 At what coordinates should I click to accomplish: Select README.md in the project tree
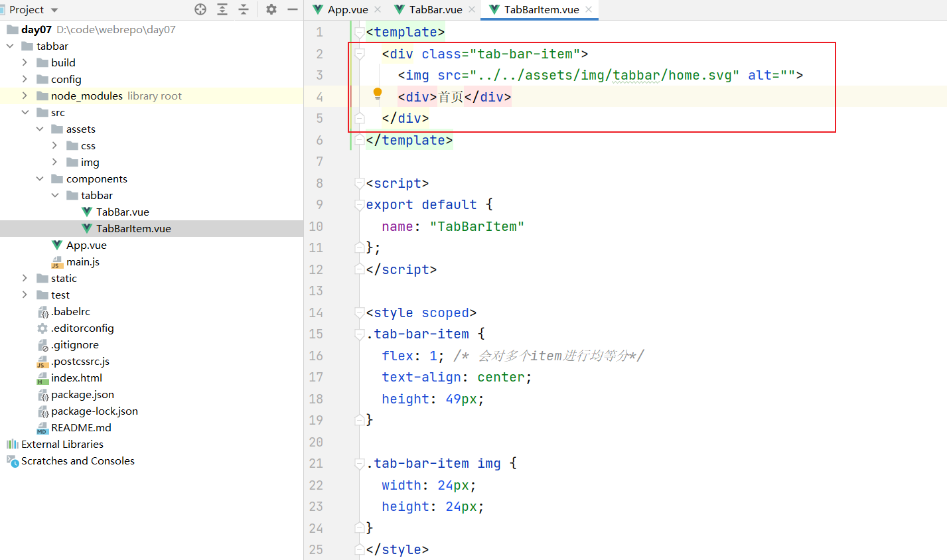click(81, 427)
